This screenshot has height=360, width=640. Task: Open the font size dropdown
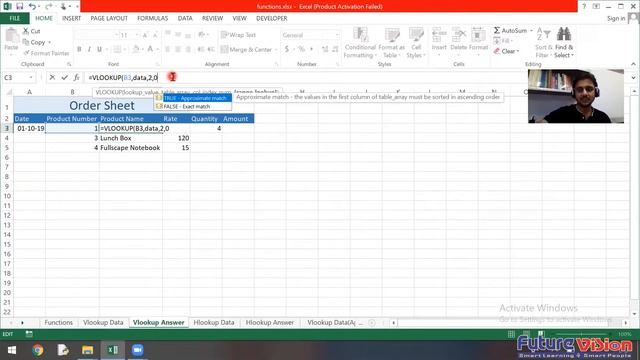[137, 35]
